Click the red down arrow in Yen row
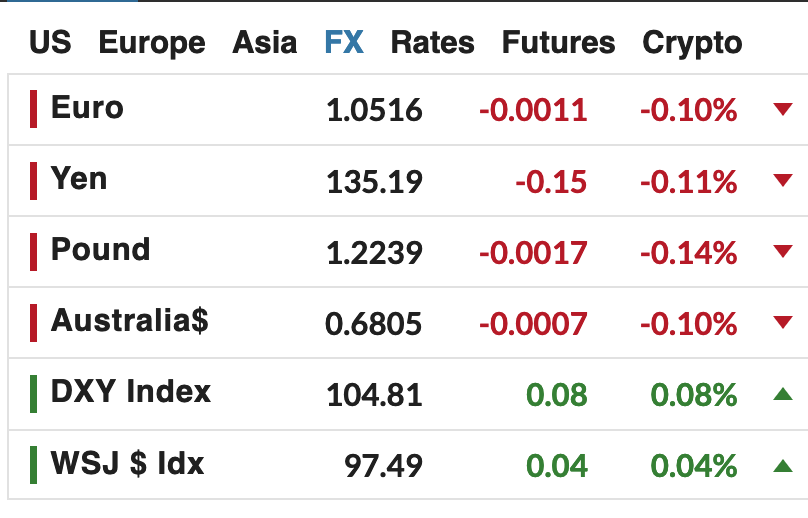Image resolution: width=808 pixels, height=518 pixels. click(783, 180)
